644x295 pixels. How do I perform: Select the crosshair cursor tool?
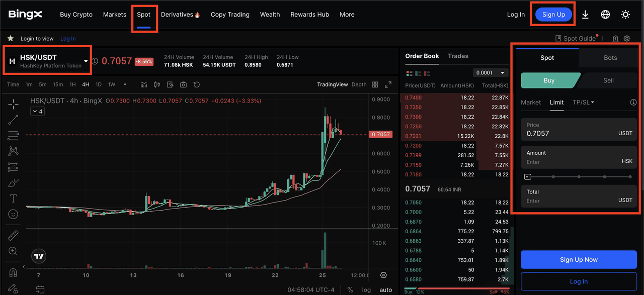click(x=14, y=104)
